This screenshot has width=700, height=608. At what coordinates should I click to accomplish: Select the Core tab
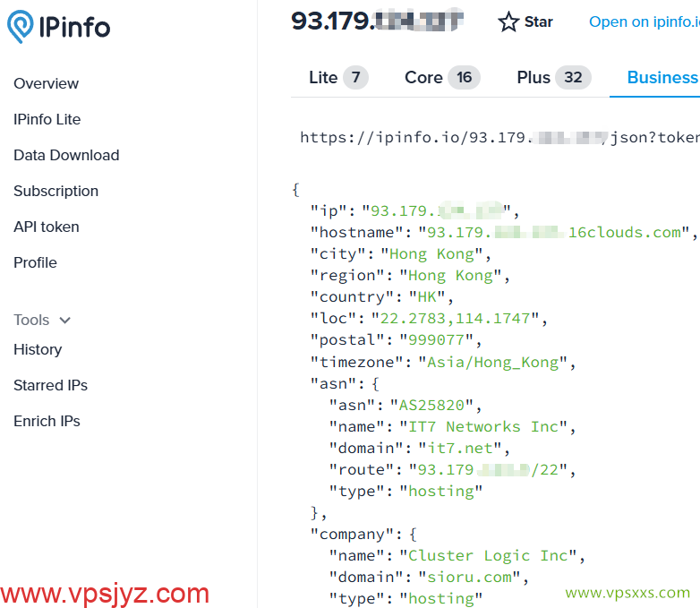click(441, 78)
